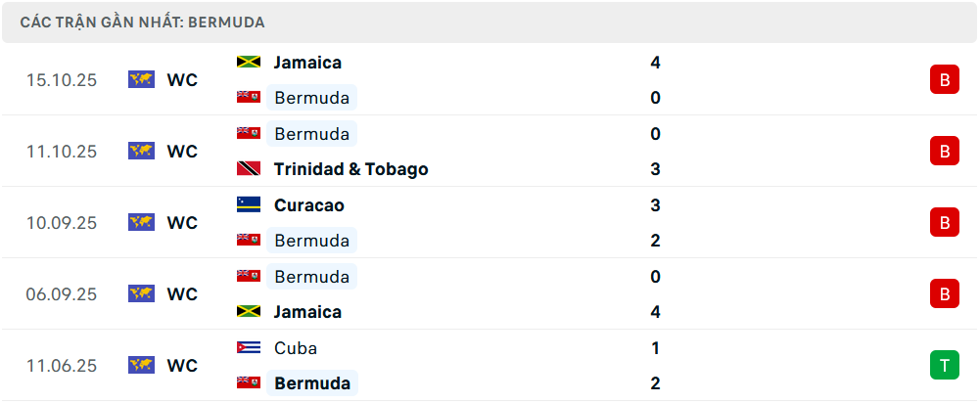Click the 11.10.25 match date

coord(62,152)
